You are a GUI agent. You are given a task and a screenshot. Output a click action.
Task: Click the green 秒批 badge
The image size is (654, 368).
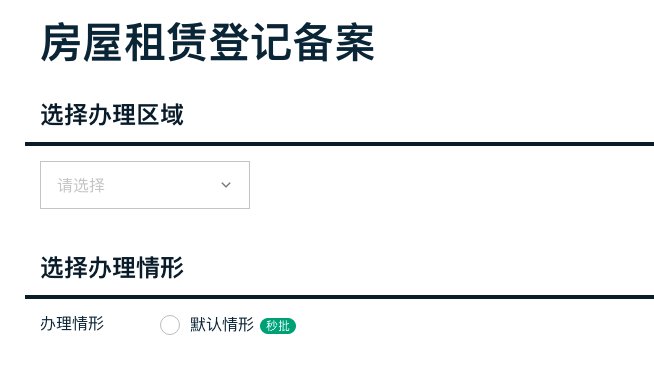pyautogui.click(x=278, y=325)
